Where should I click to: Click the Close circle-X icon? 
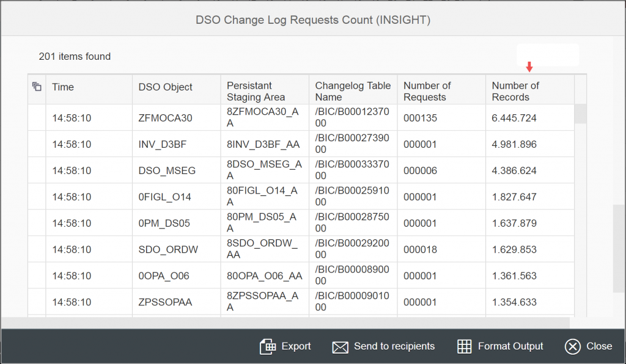[572, 346]
